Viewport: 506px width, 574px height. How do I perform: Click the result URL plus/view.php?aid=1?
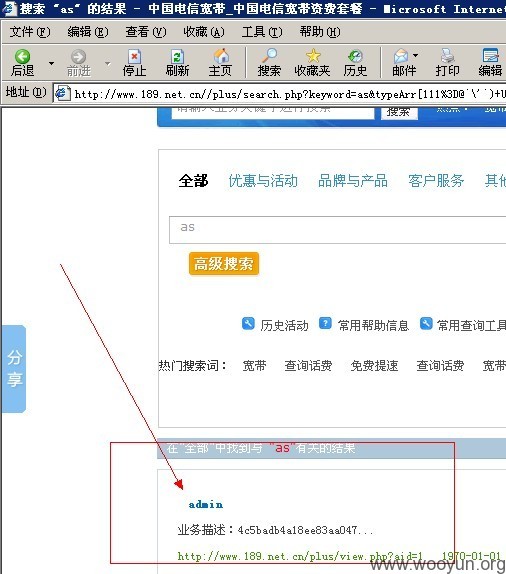tap(300, 556)
